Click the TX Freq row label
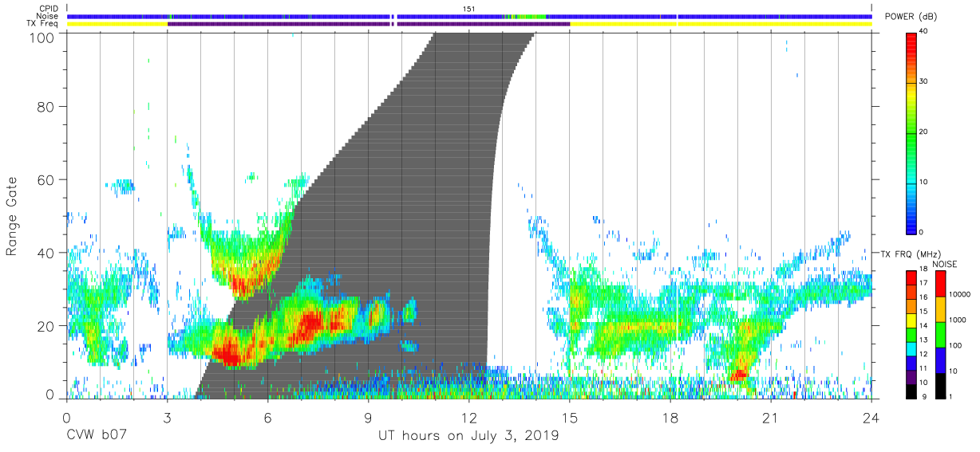The height and width of the screenshot is (452, 980). pos(41,24)
